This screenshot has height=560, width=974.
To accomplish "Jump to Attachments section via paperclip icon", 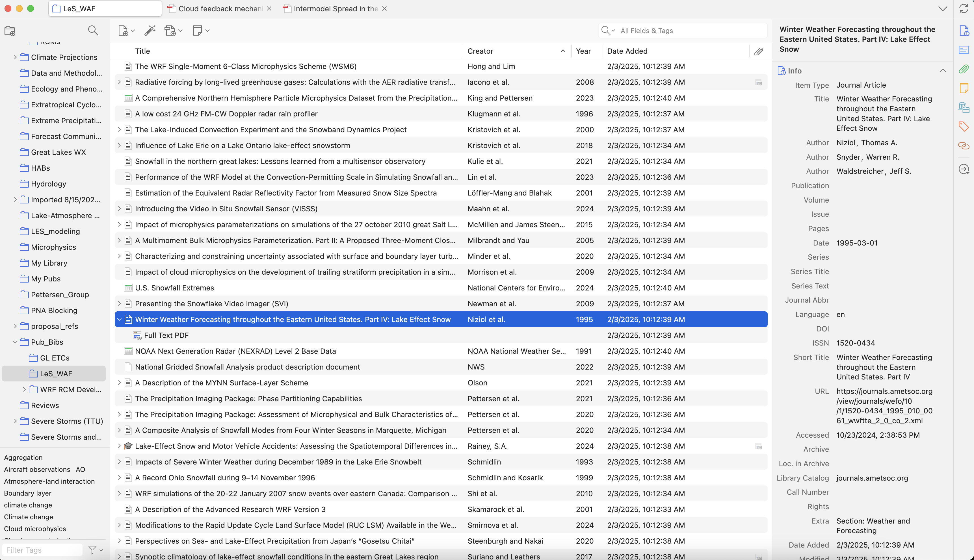I will pyautogui.click(x=964, y=69).
